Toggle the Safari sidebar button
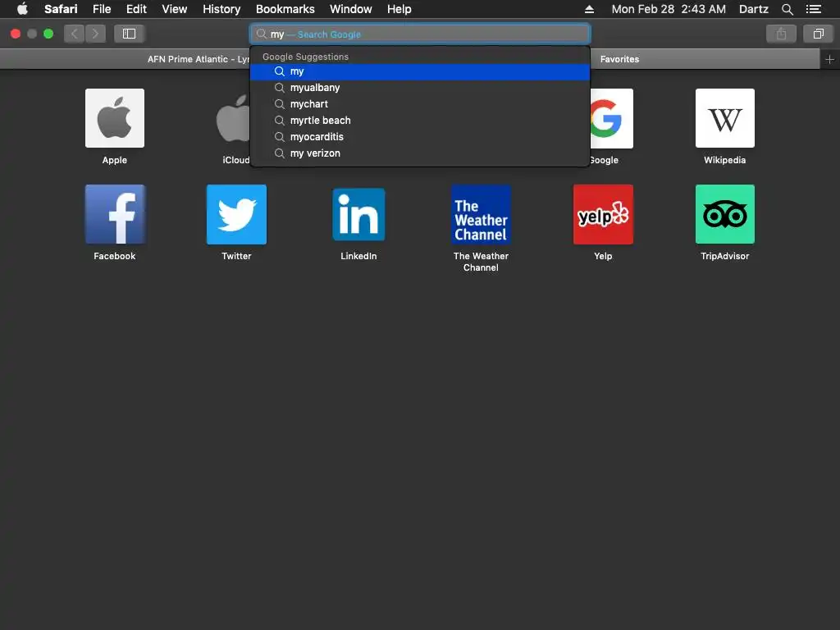The width and height of the screenshot is (840, 630). pos(129,34)
